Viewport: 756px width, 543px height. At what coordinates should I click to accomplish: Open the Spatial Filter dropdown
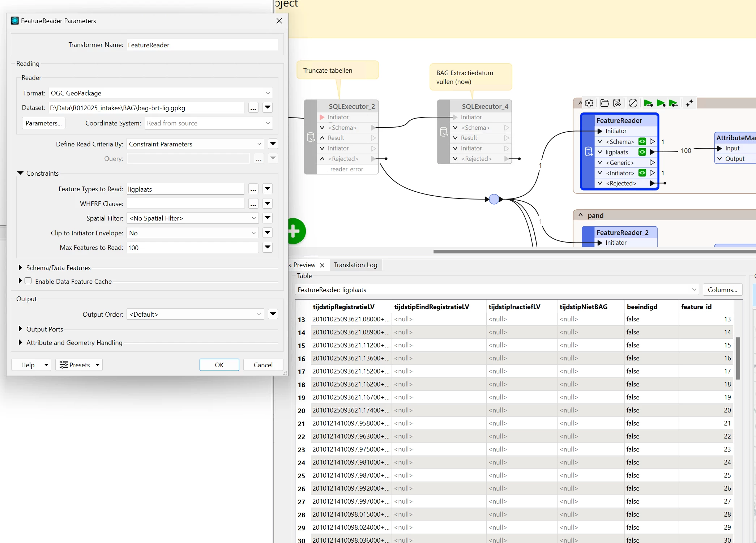[x=192, y=218]
